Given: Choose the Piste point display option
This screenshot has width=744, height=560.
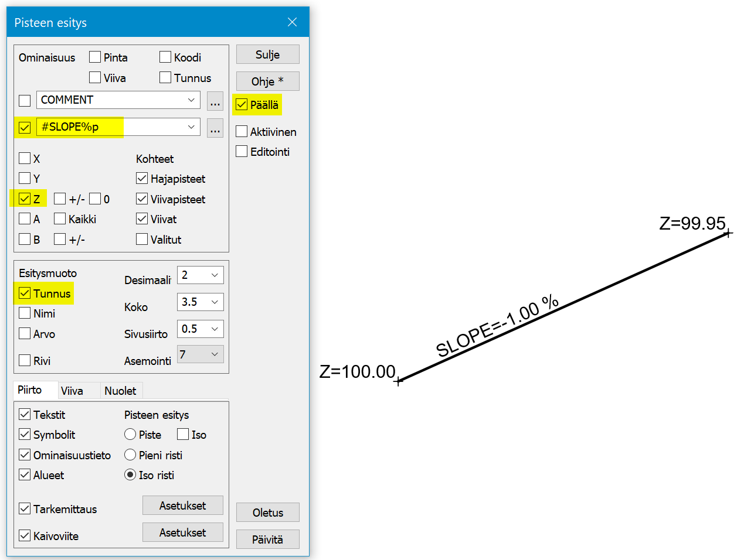Looking at the screenshot, I should tap(130, 435).
